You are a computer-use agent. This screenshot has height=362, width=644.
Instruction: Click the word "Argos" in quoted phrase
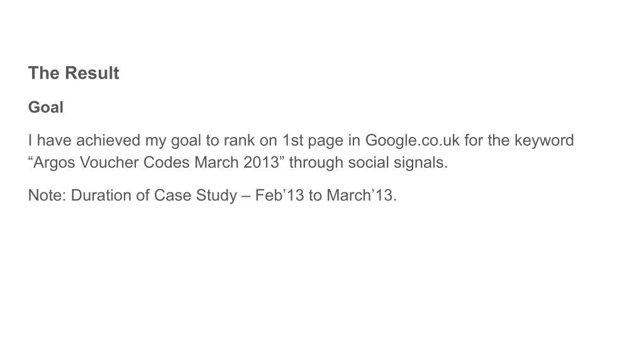[x=54, y=163]
